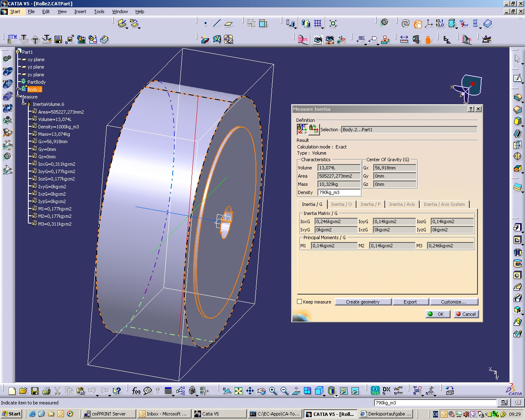The width and height of the screenshot is (525, 420).
Task: Select the Zoom In magnifier icon
Action: pos(273,391)
